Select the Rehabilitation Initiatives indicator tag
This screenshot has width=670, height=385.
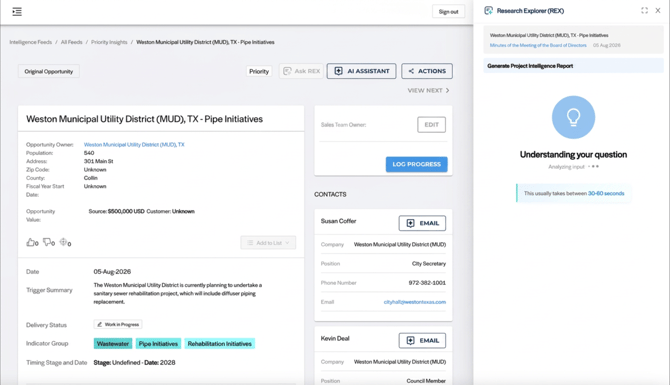220,344
